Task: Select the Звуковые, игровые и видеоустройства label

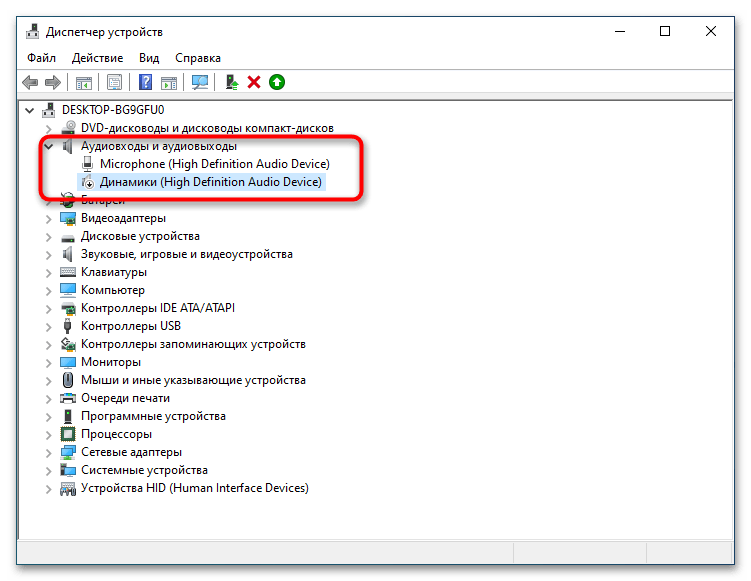Action: pos(187,254)
